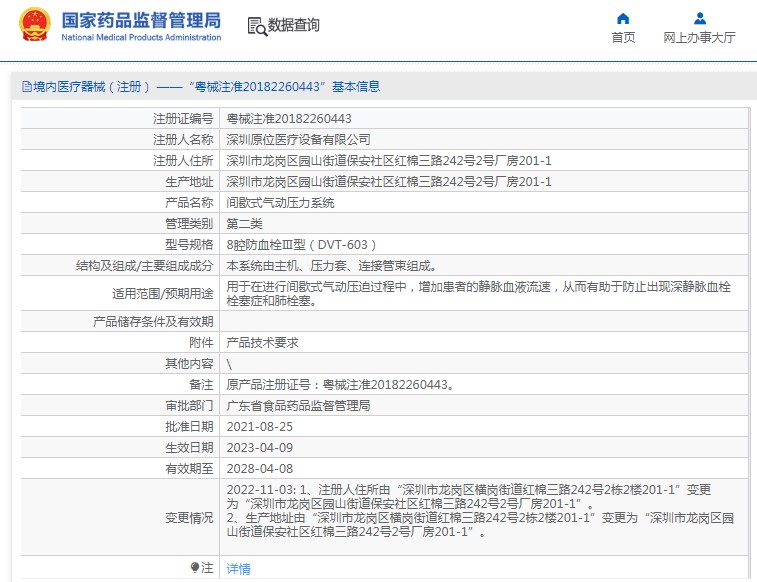Select the 变更情况 change record text
This screenshot has width=757, height=582.
(480, 511)
